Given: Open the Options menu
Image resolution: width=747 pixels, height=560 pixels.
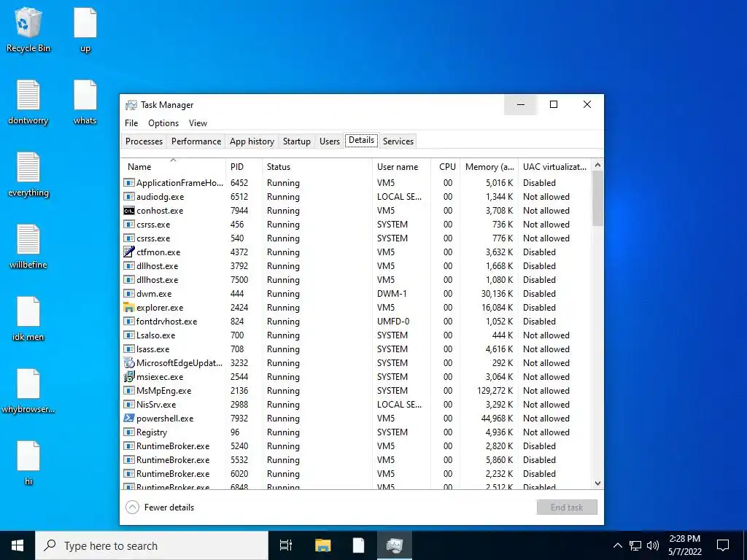Looking at the screenshot, I should [x=163, y=122].
